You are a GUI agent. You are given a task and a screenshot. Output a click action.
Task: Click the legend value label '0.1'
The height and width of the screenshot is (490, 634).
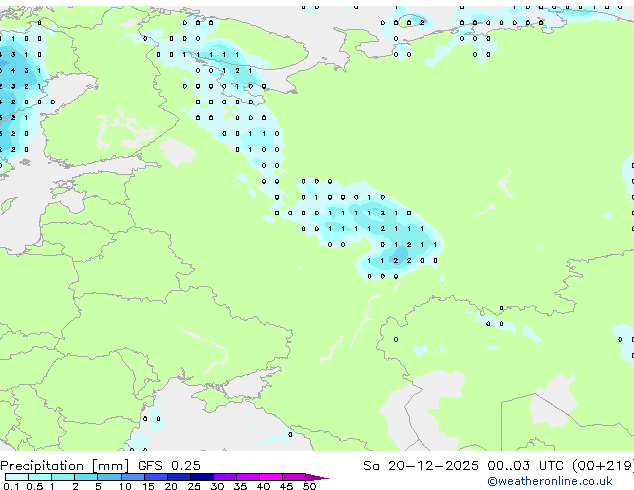pos(11,486)
